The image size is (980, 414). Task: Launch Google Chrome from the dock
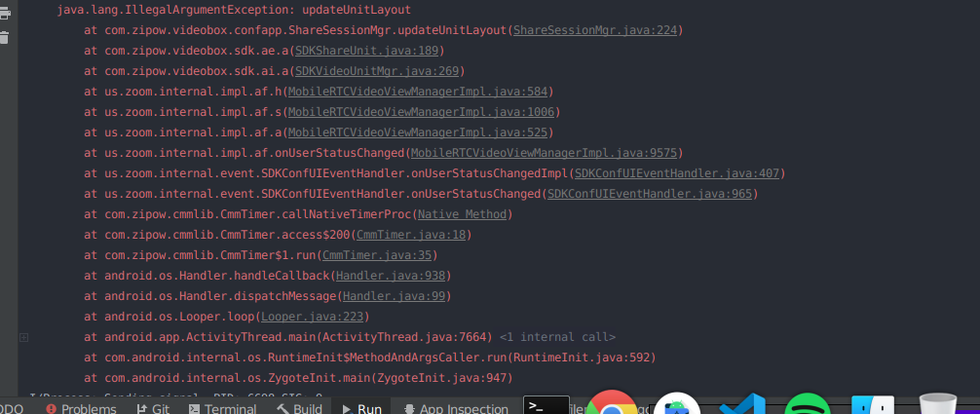point(611,403)
